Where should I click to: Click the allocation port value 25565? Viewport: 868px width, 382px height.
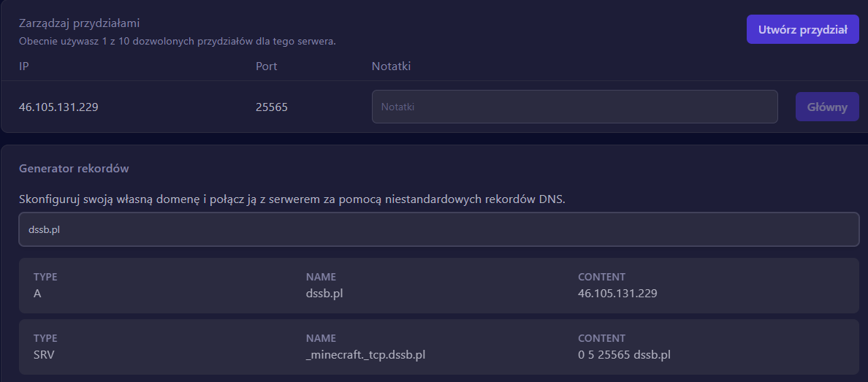tap(272, 107)
